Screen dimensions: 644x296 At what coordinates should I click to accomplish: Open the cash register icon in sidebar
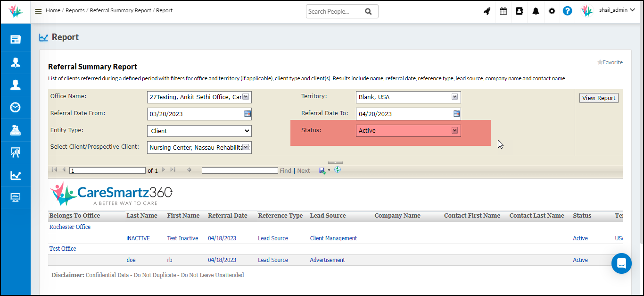pos(15,130)
